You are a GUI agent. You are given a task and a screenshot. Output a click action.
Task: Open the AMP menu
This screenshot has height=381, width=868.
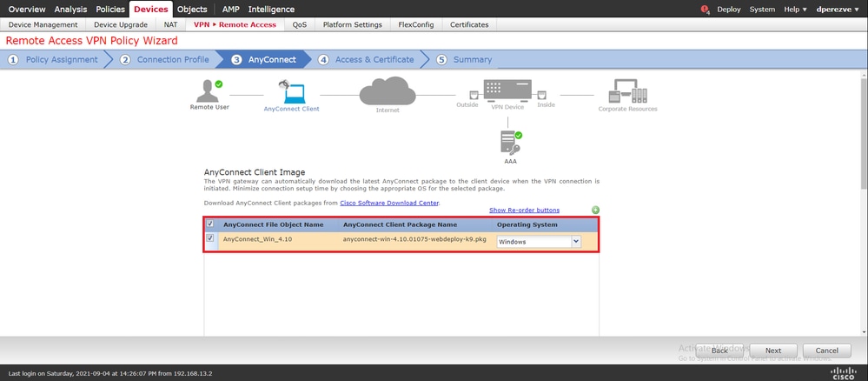pos(231,10)
